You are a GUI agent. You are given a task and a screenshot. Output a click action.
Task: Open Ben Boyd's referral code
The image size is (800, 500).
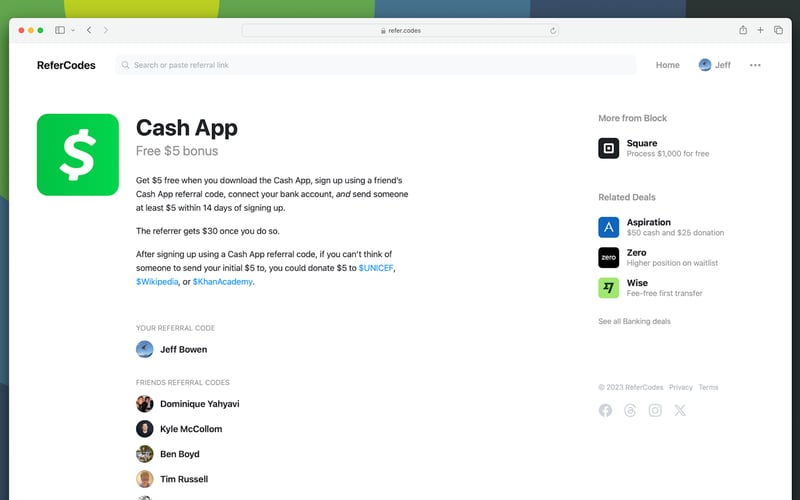coord(167,454)
